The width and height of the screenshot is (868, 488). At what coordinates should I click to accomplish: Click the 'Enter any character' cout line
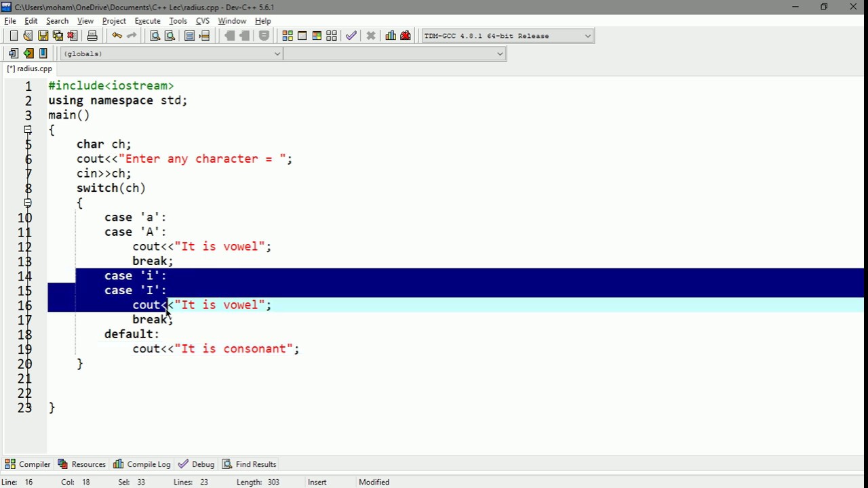184,159
